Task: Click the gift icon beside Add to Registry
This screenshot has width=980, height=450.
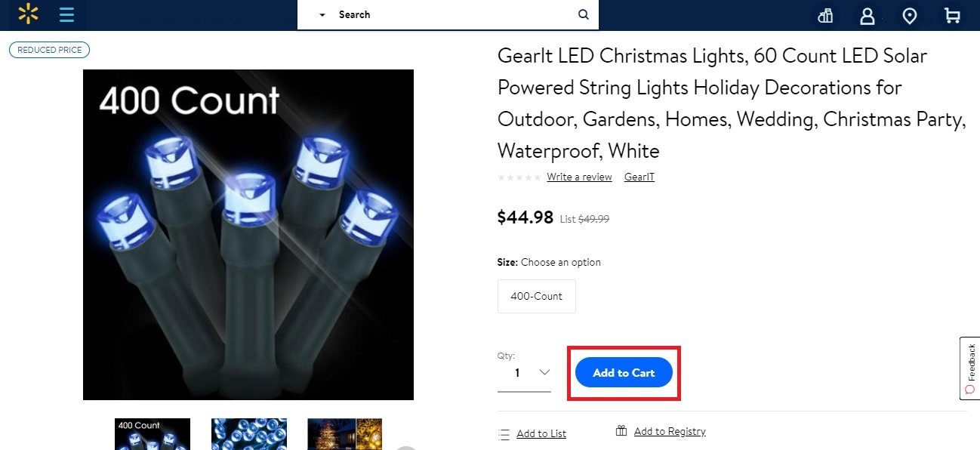Action: tap(621, 431)
